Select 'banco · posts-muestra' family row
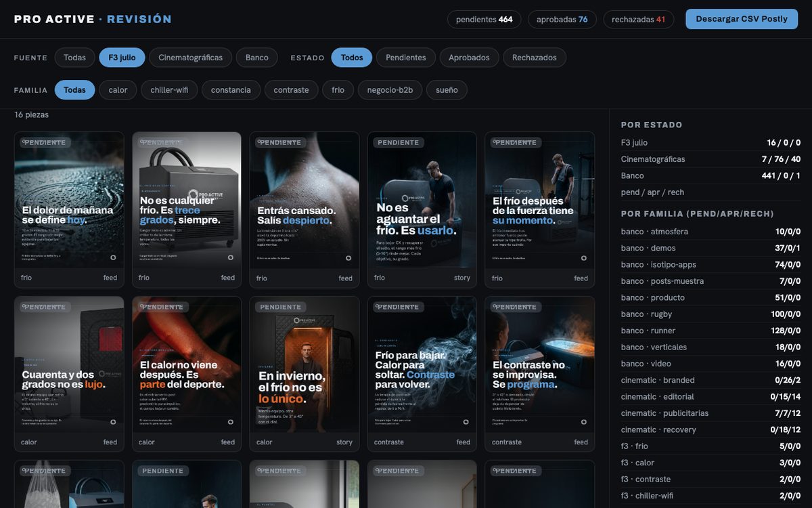 point(710,281)
